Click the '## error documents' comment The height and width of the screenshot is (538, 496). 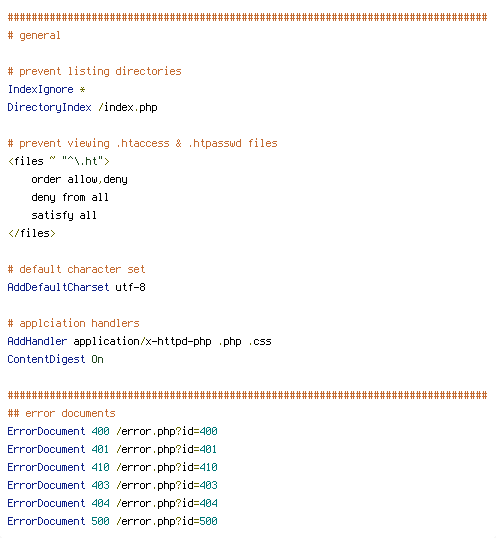point(61,413)
